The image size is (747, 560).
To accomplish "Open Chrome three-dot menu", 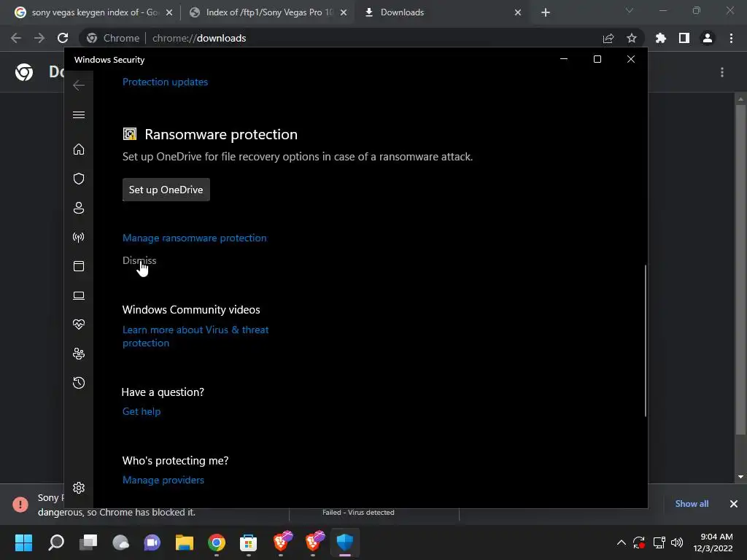I will tap(731, 38).
